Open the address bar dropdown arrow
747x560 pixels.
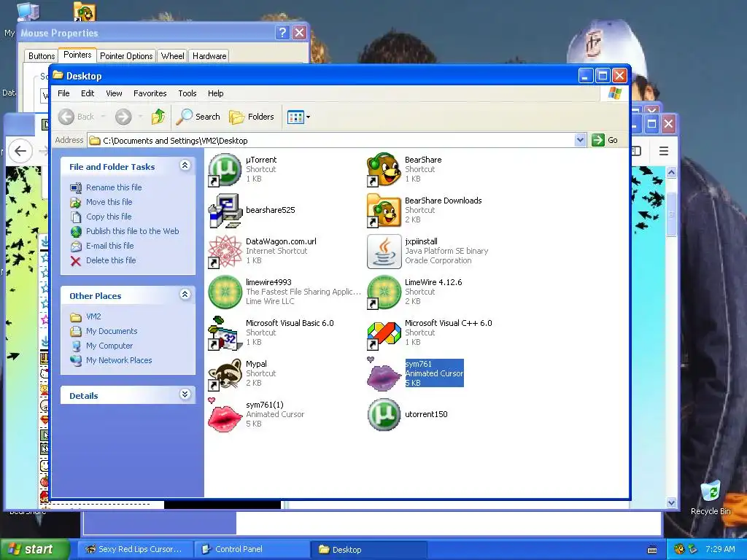580,140
